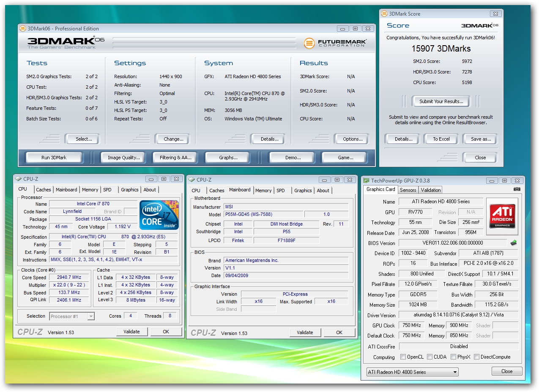Screen dimensions: 539x392
Task: Open Image Quality... in 3DMark06
Action: [123, 158]
